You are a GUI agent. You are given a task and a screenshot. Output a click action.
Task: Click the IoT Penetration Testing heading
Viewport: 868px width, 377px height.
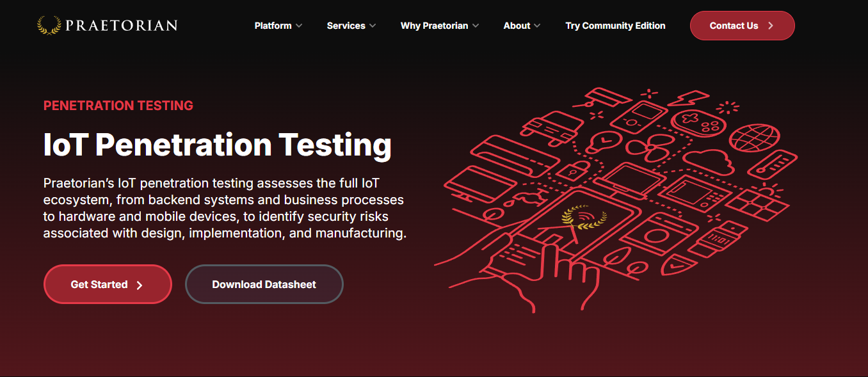(217, 145)
